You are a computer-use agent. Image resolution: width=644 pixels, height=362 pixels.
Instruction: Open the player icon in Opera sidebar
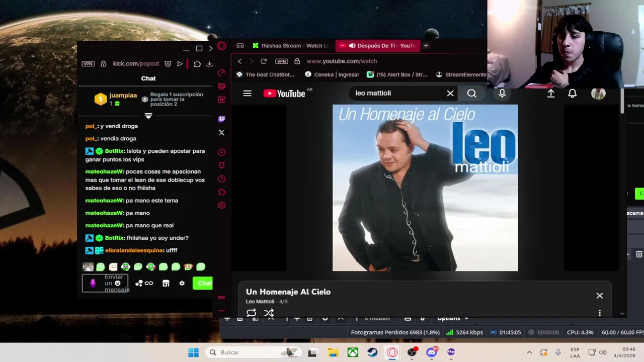coord(221,152)
